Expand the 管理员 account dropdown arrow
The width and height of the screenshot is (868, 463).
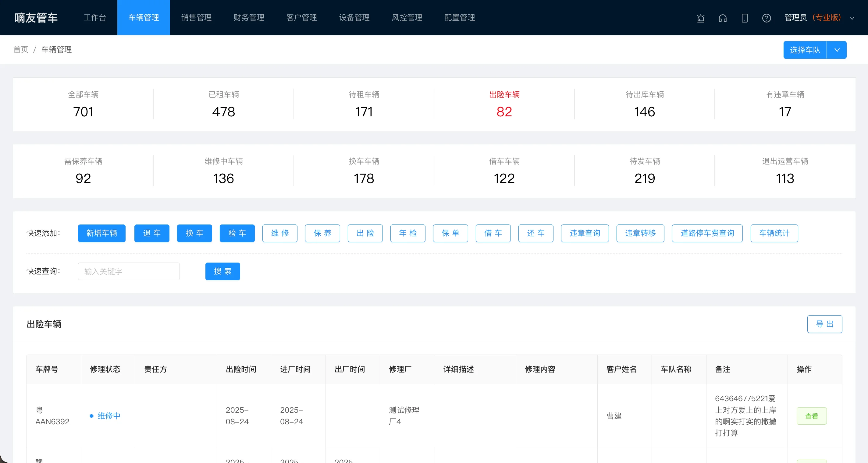[852, 18]
